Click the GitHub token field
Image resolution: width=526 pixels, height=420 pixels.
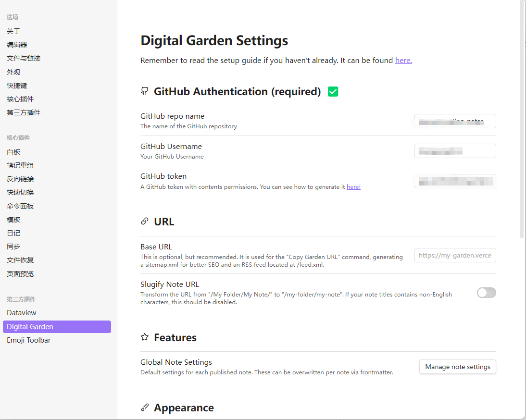pyautogui.click(x=455, y=181)
